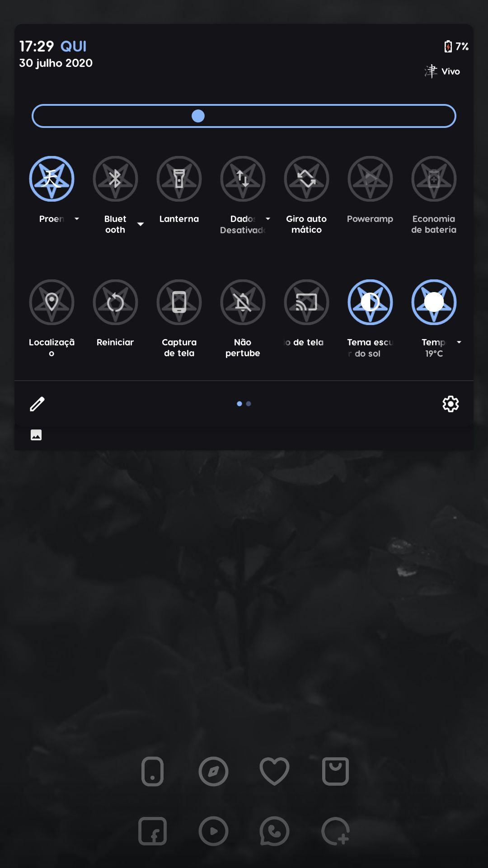This screenshot has height=868, width=488.
Task: Open settings via the gear icon
Action: coord(450,404)
